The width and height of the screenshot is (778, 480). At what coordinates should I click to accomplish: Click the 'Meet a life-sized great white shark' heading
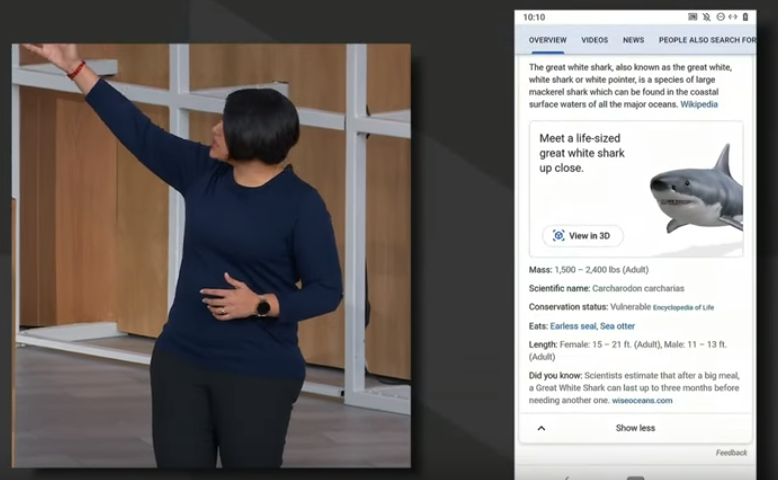[x=582, y=153]
